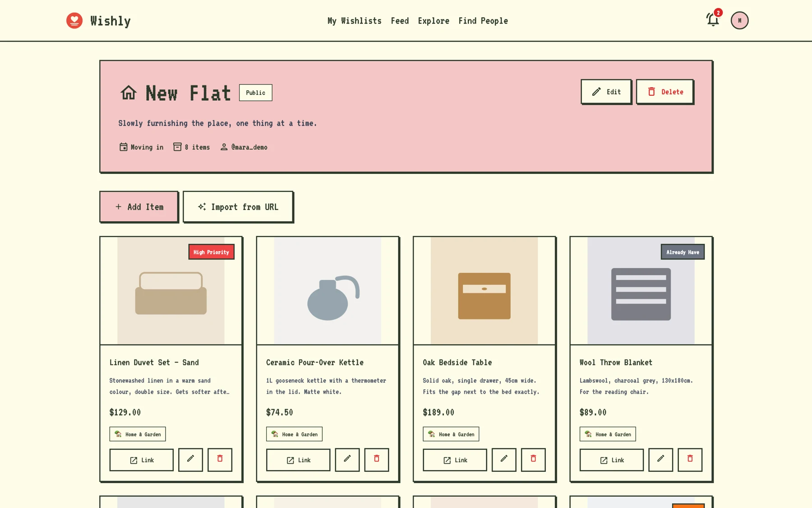
Task: Edit the Linen Duvet Set item
Action: [x=190, y=459]
